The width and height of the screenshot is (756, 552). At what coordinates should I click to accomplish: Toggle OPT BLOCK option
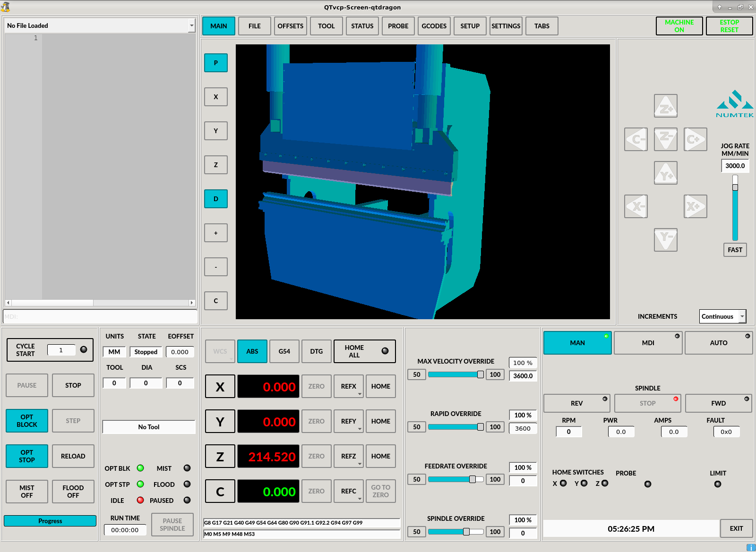[27, 421]
